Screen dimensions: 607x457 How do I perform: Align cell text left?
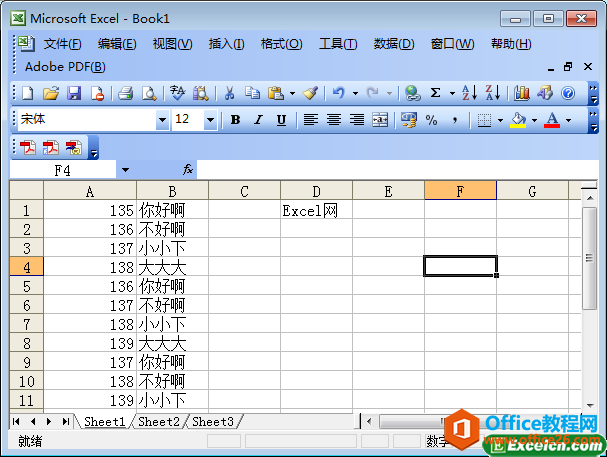point(310,120)
